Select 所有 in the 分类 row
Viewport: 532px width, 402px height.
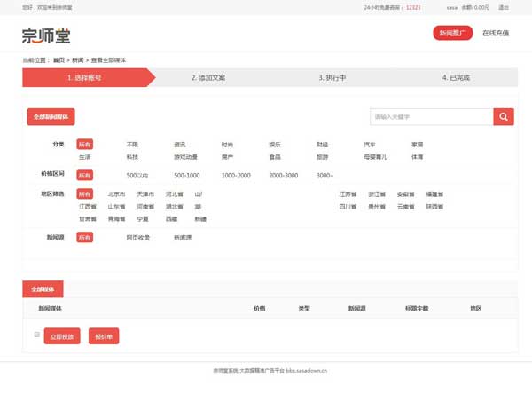click(x=85, y=145)
